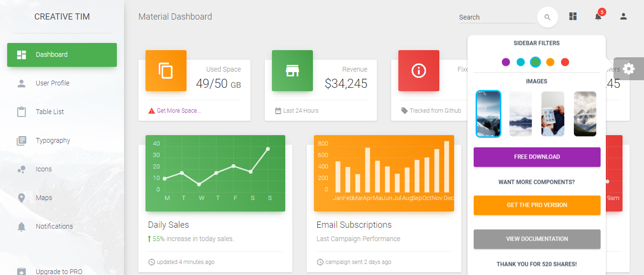Screen dimensions: 644x275
Task: Open notifications bell with badge 5
Action: point(598,16)
